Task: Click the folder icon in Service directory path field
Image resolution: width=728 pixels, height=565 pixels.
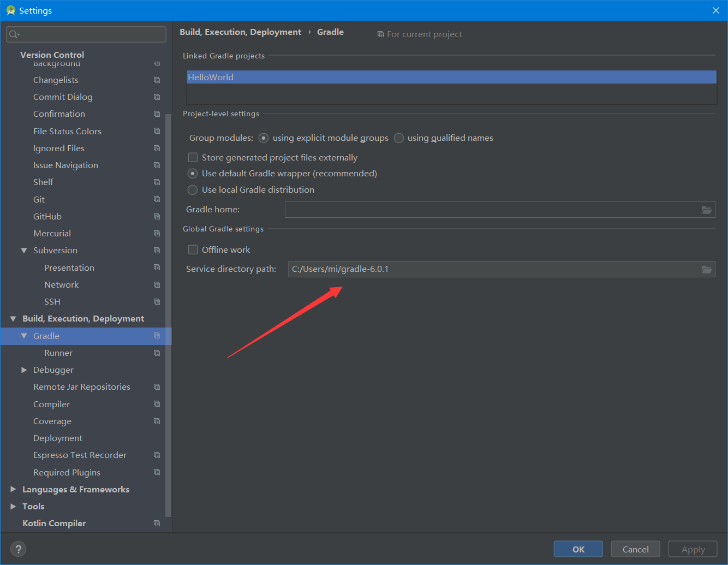Action: 706,269
